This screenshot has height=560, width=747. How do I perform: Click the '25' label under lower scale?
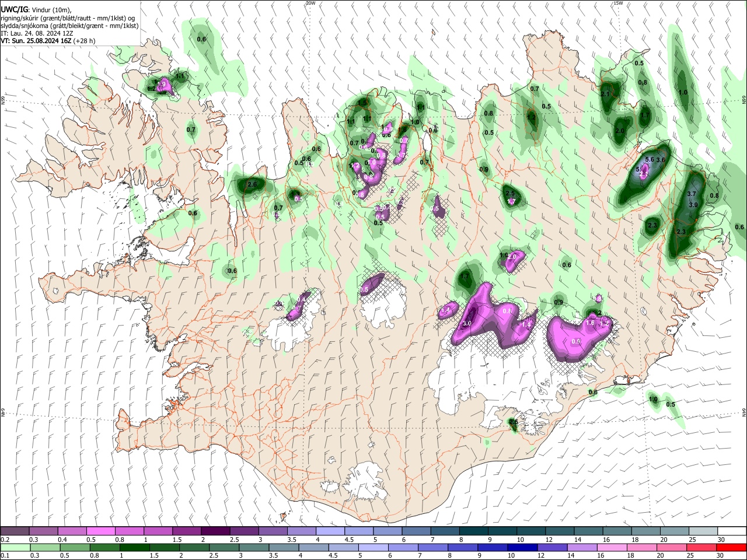tap(692, 556)
